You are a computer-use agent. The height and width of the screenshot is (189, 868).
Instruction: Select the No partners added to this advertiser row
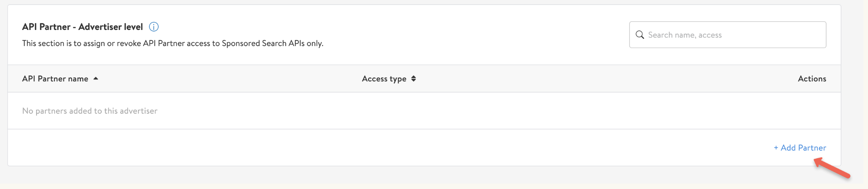(424, 111)
